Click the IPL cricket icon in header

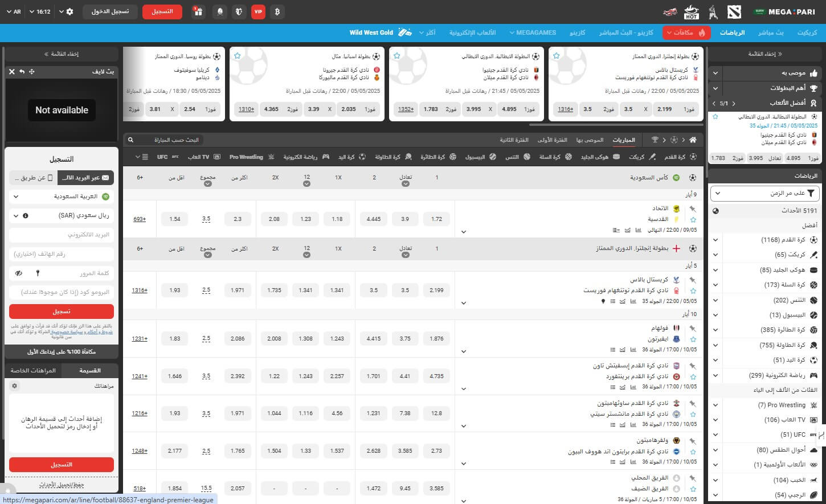713,11
